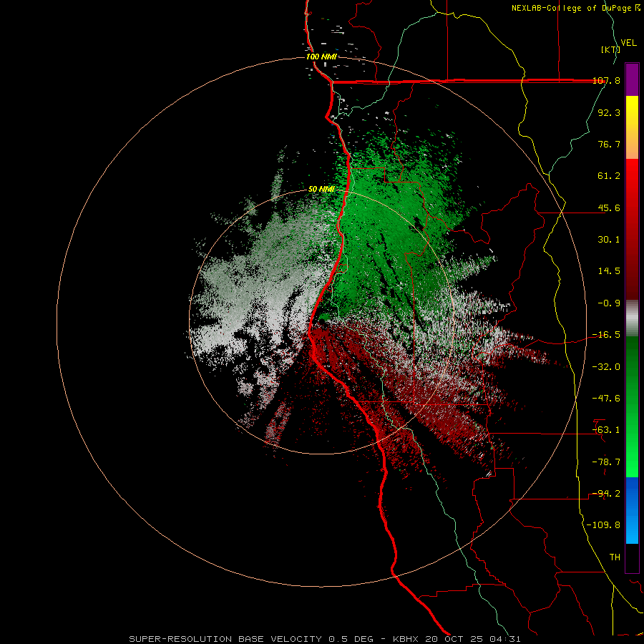Select the -0.9 scale value
Screen dimensions: 644x644
coord(609,303)
